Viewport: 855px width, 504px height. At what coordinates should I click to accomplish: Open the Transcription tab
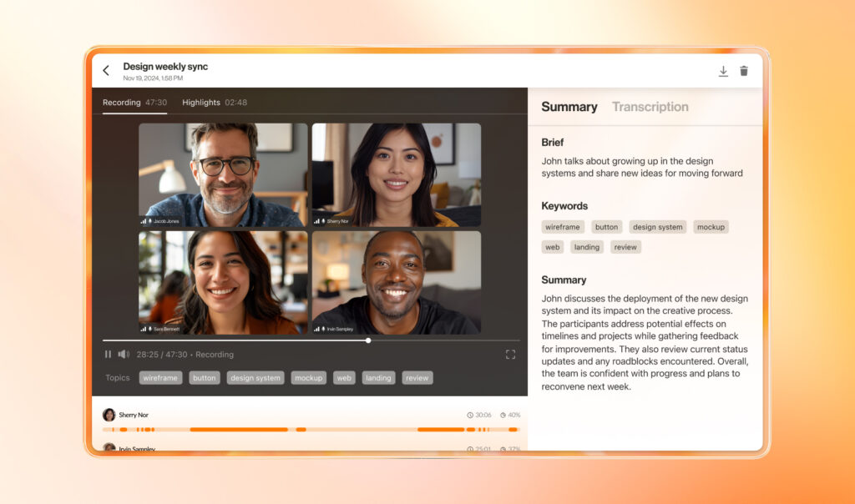(x=650, y=107)
